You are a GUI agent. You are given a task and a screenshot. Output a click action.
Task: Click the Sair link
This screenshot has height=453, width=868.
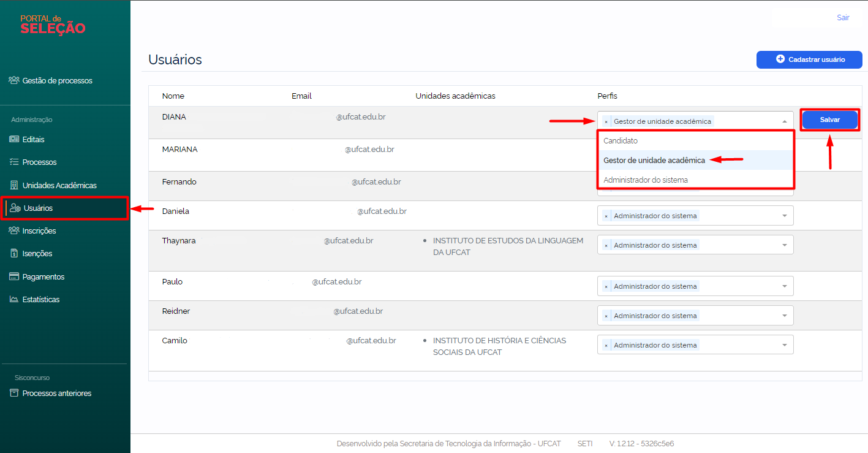coord(843,18)
